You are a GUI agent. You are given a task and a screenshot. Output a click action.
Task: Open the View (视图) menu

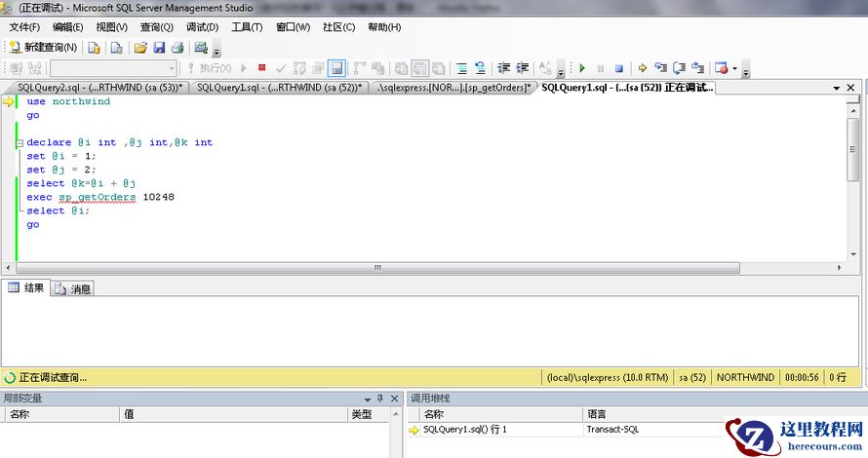click(x=111, y=27)
